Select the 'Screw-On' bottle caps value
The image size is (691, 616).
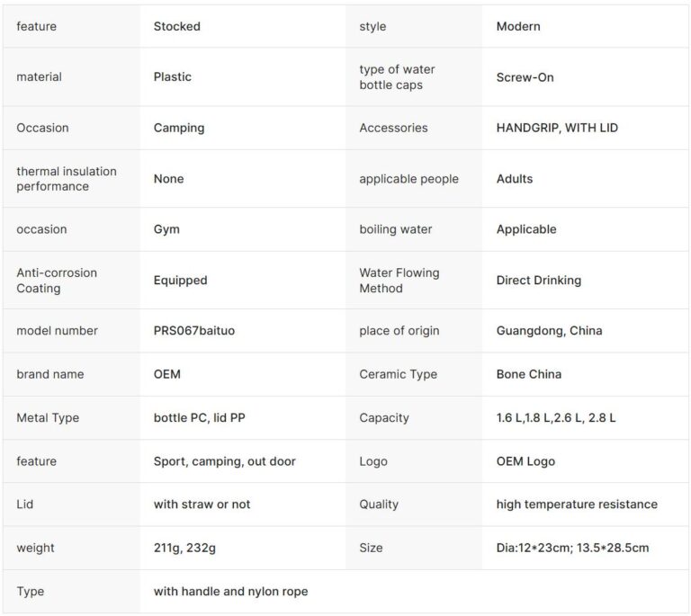point(525,77)
